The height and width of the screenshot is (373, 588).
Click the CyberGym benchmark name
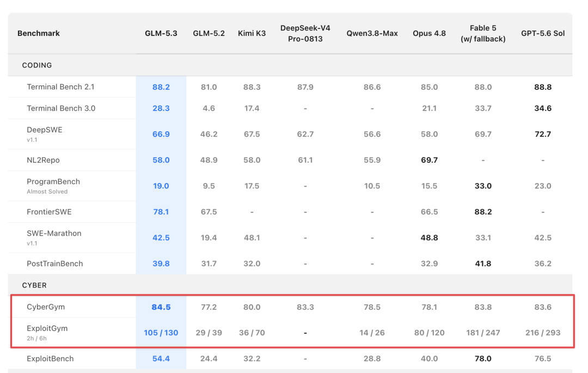pyautogui.click(x=45, y=307)
